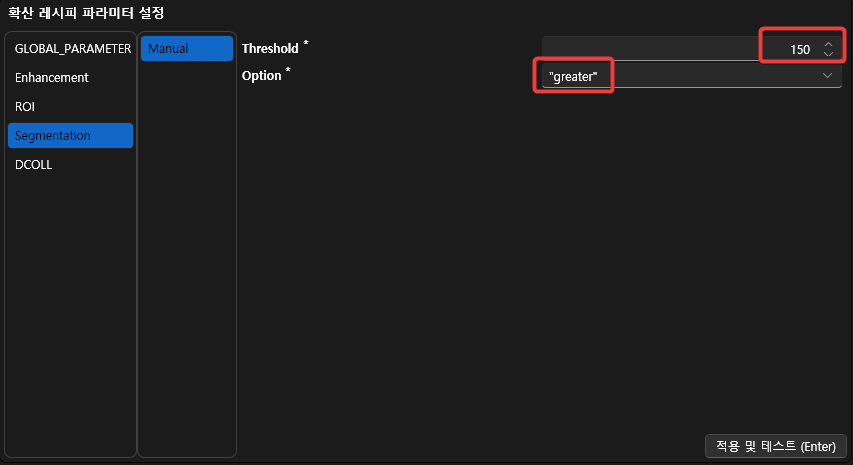This screenshot has width=853, height=465.
Task: Select the ROI category
Action: click(25, 106)
